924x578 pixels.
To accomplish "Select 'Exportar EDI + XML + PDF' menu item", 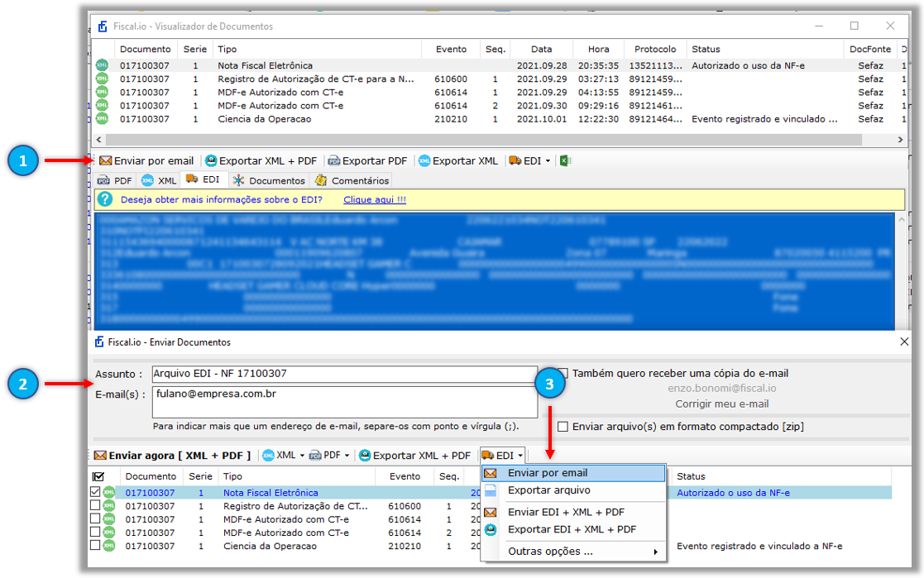I will tap(573, 529).
